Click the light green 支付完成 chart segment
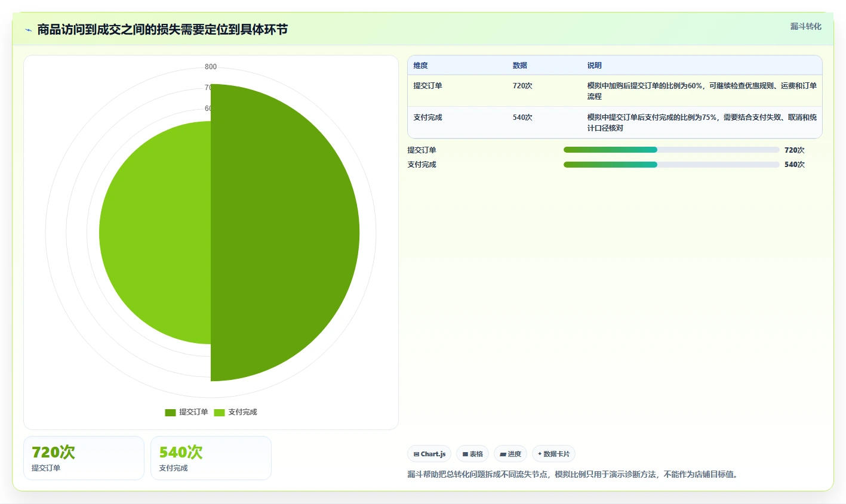Viewport: 846px width, 504px height. [x=155, y=233]
